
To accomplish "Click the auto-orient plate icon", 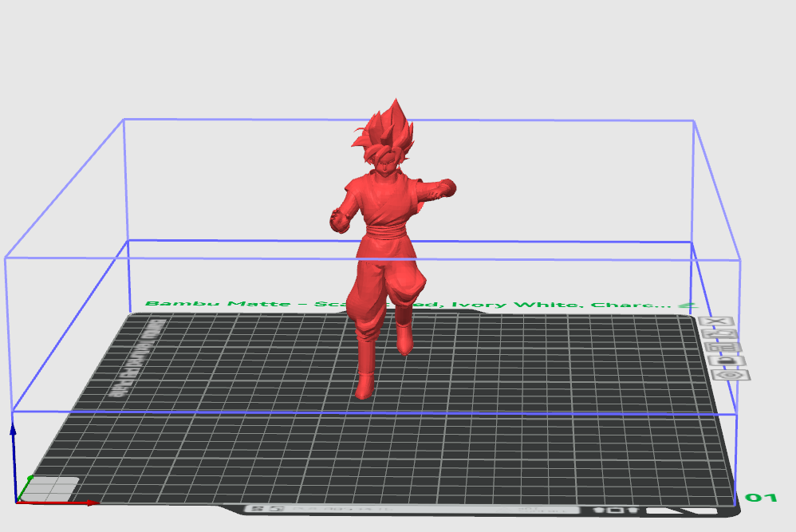I will [x=721, y=334].
